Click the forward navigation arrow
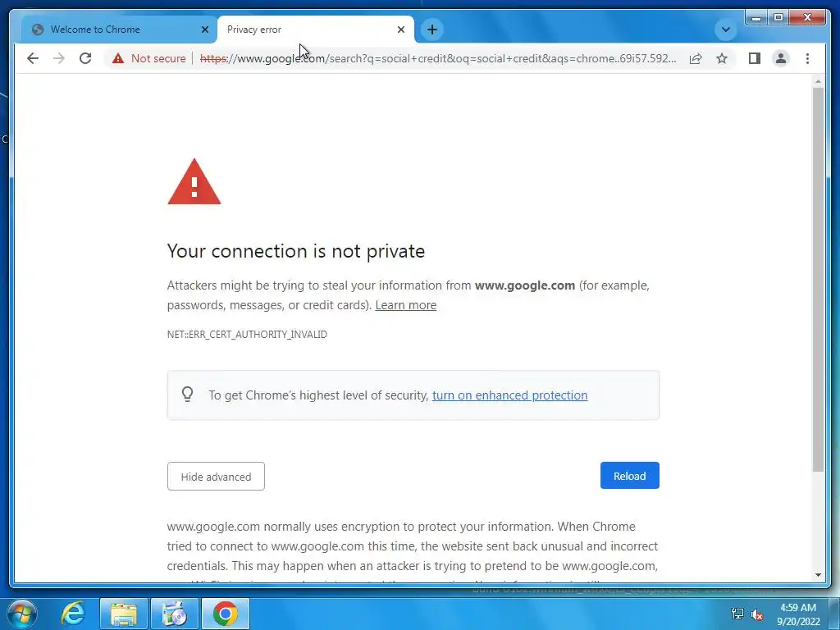 (59, 58)
